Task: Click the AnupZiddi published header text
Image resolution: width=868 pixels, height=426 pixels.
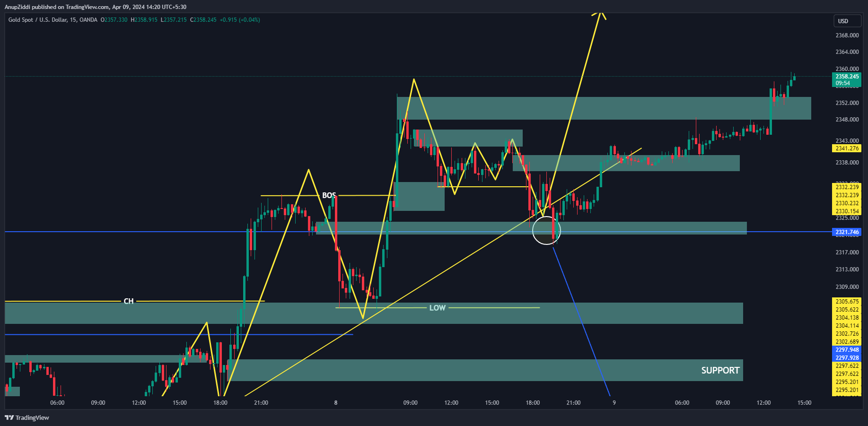Action: point(96,7)
